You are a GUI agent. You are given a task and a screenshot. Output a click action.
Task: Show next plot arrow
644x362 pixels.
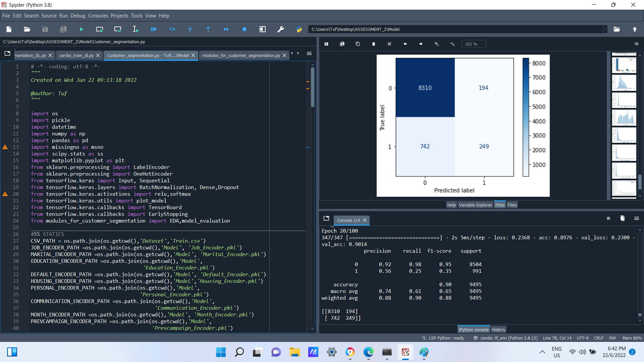tap(421, 44)
